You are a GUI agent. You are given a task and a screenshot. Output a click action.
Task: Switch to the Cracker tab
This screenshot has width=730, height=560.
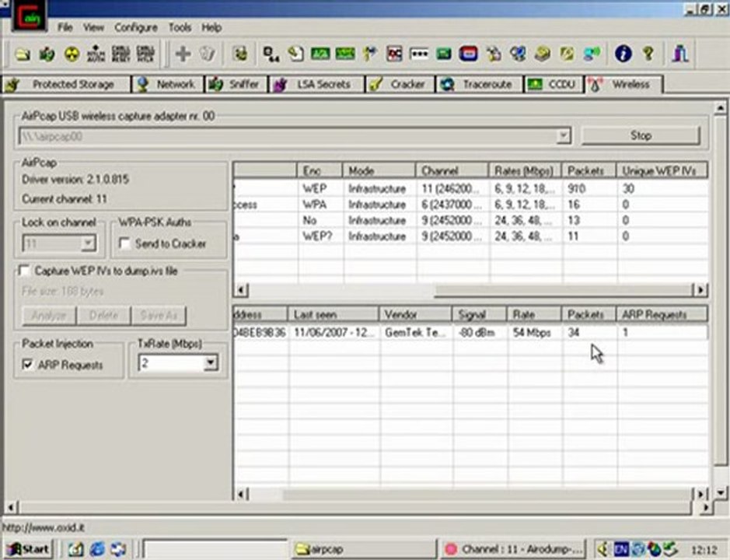click(400, 84)
